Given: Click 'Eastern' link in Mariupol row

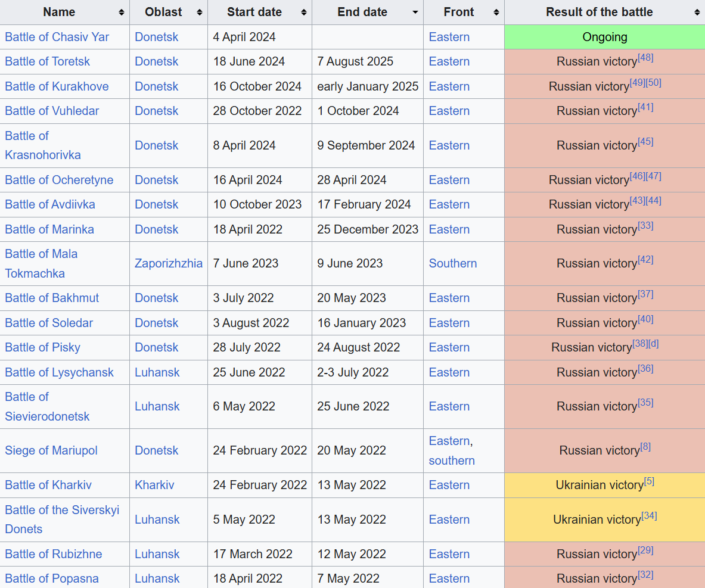Looking at the screenshot, I should click(449, 441).
